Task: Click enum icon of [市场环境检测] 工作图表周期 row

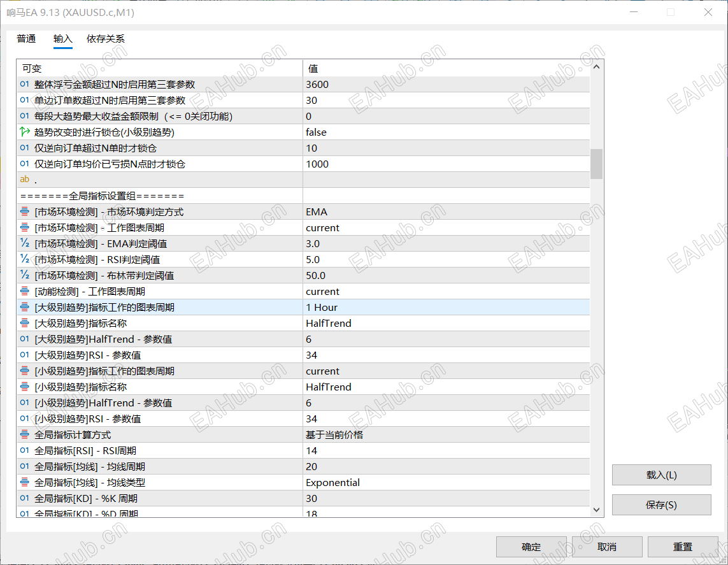Action: [x=25, y=227]
